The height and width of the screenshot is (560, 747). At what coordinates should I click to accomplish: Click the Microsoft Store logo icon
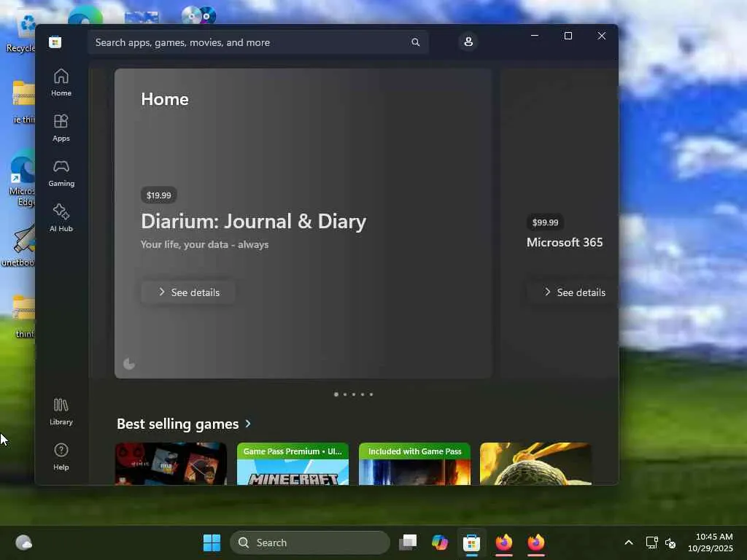click(55, 42)
